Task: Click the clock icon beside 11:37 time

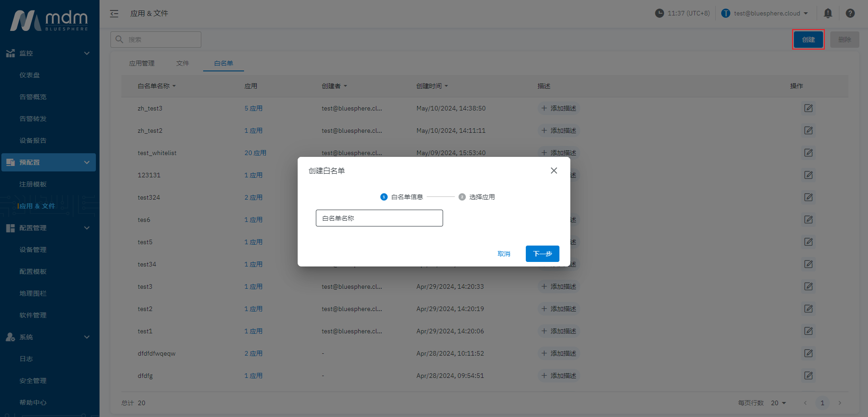Action: [x=659, y=13]
